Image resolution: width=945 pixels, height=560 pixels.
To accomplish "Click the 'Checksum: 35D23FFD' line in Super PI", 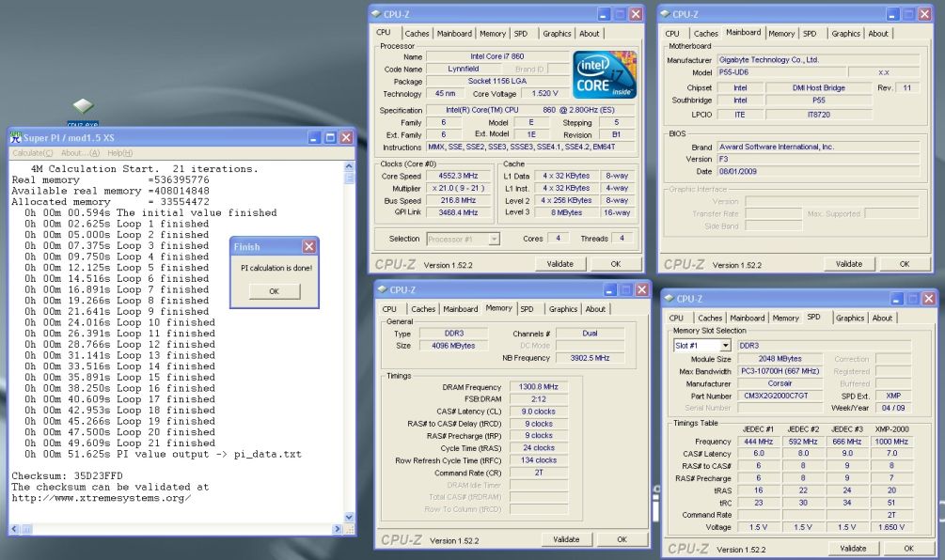I will (67, 475).
